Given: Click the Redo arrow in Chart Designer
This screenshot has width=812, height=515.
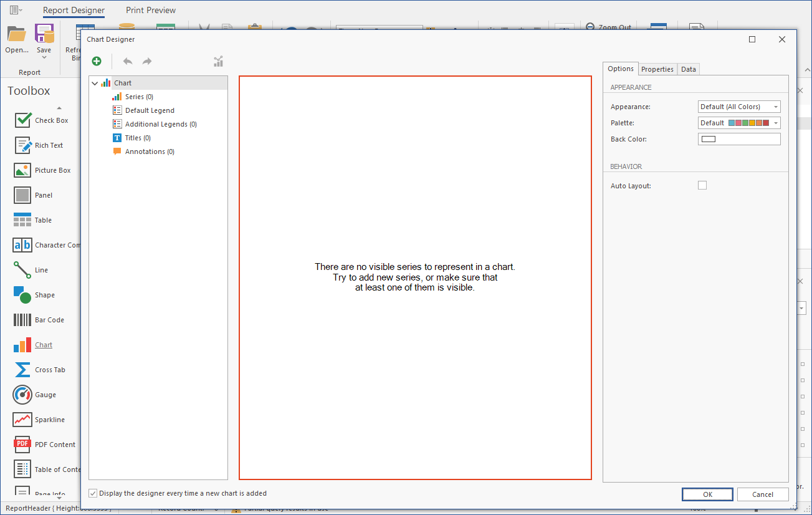Looking at the screenshot, I should coord(147,61).
